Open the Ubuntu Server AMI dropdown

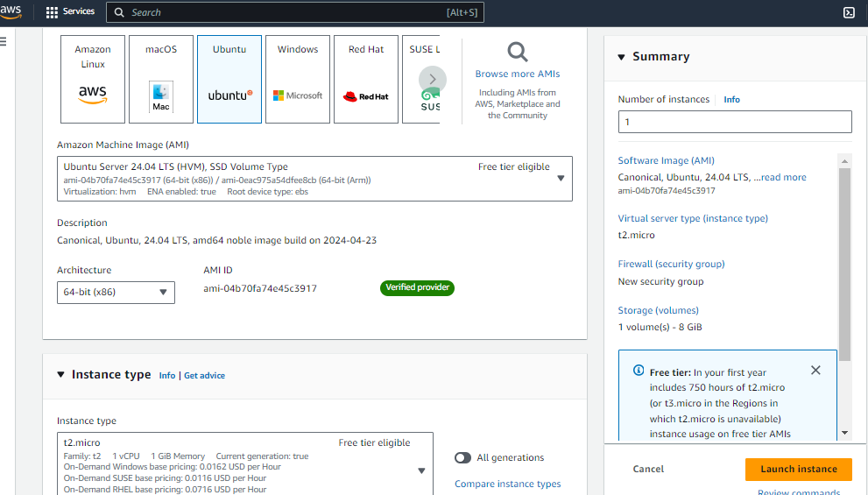[314, 179]
